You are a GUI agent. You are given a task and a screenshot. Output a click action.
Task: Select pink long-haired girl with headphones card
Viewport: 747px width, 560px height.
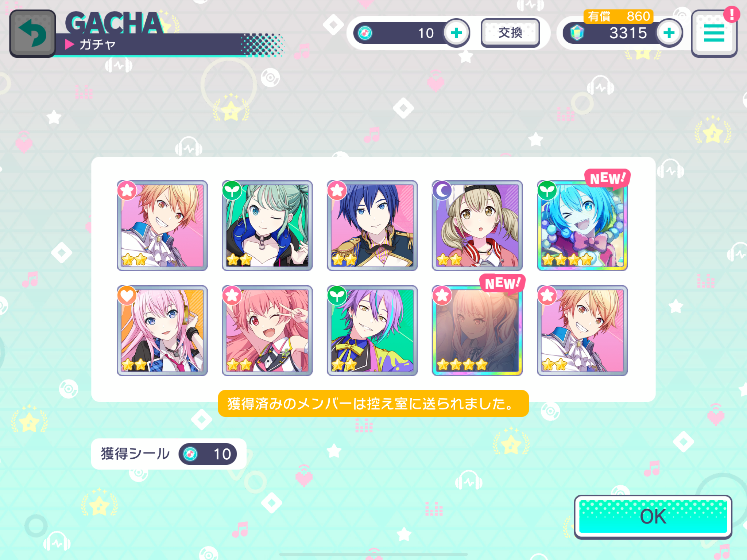click(162, 331)
